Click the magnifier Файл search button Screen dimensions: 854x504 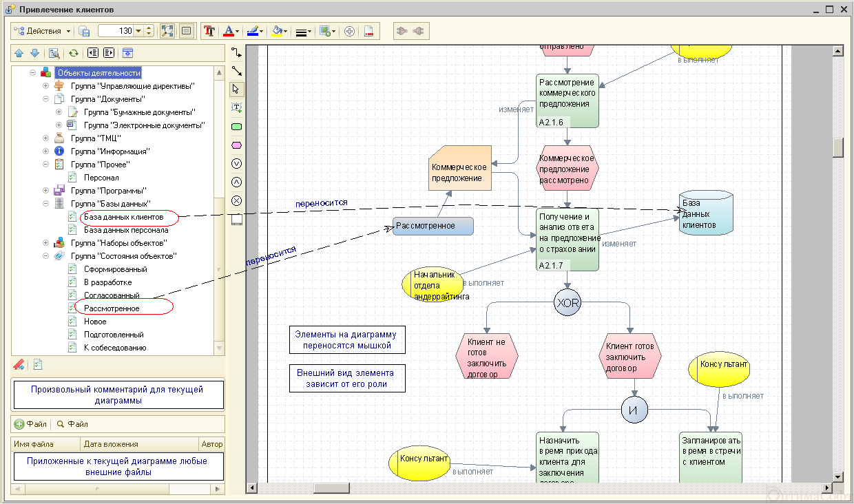(72, 424)
